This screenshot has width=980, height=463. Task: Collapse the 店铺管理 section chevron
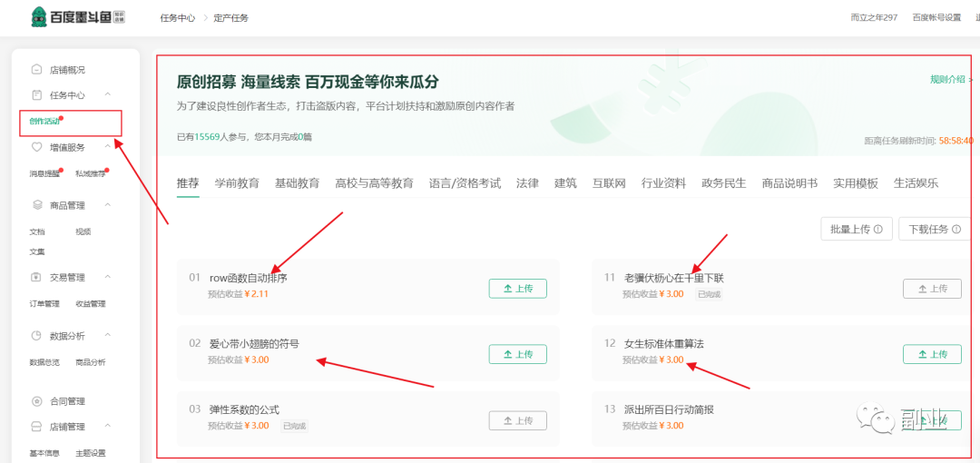click(107, 426)
